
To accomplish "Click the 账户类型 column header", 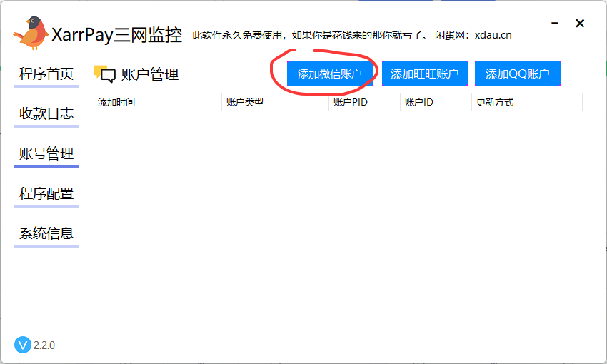I will point(276,102).
